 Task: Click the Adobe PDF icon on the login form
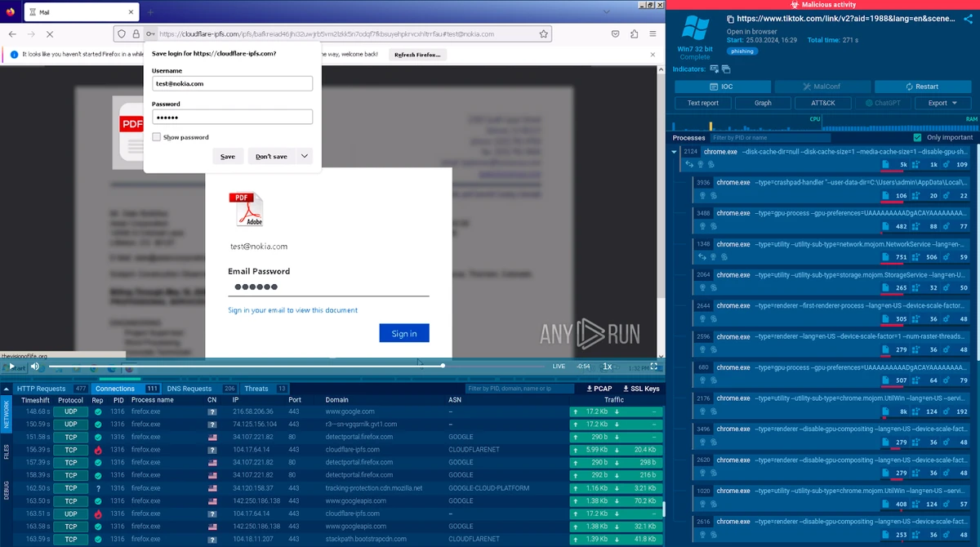[245, 210]
